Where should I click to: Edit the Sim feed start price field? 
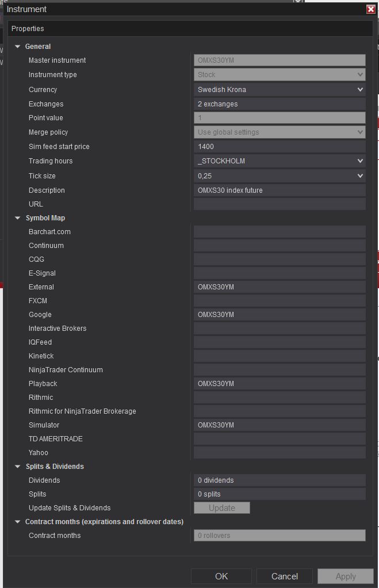[280, 147]
